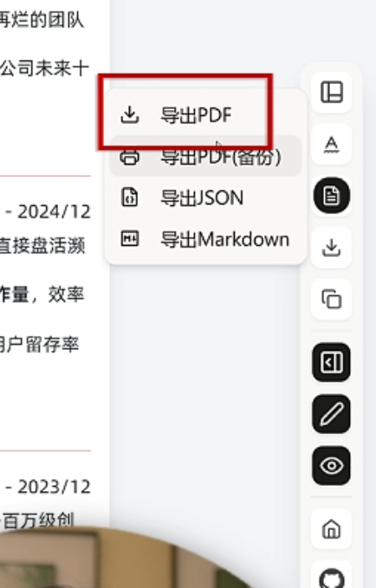Select the black document page icon
This screenshot has width=376, height=588.
pyautogui.click(x=332, y=196)
